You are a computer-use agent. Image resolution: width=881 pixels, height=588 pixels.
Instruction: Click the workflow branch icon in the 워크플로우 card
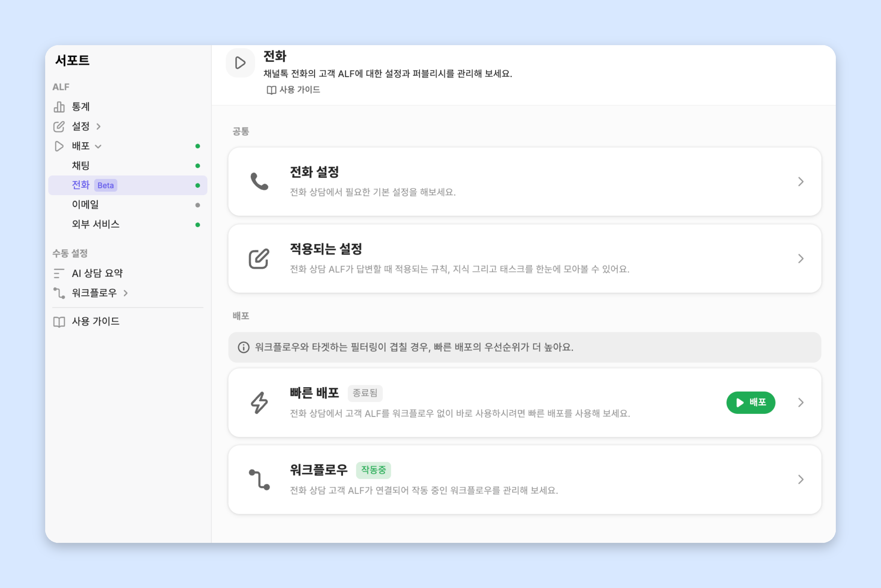[x=259, y=479]
